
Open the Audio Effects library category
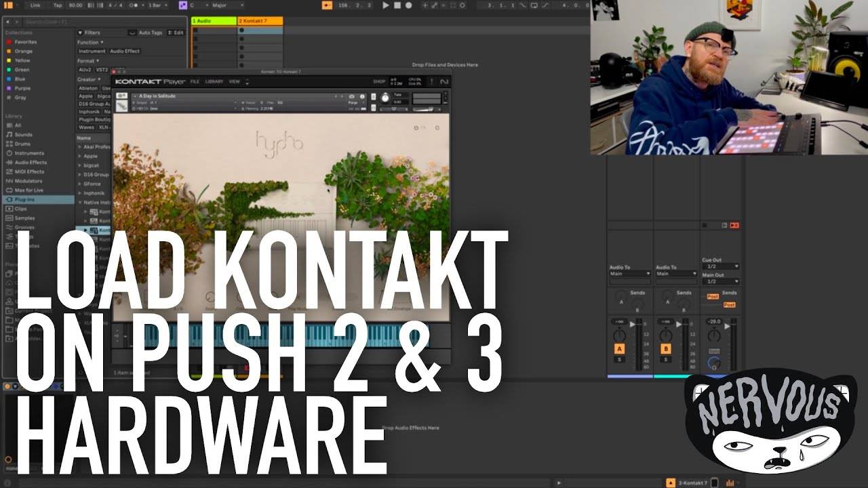(31, 163)
